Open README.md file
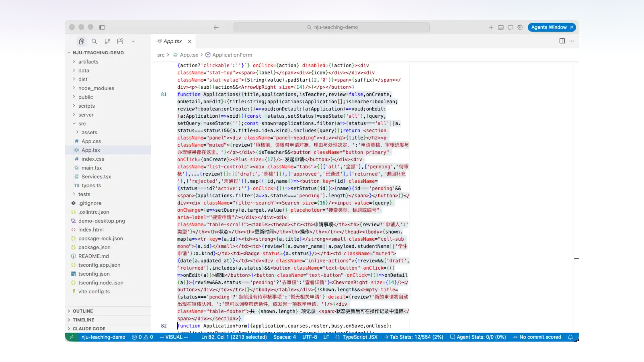Screen dimensions: 644x362 [93, 256]
